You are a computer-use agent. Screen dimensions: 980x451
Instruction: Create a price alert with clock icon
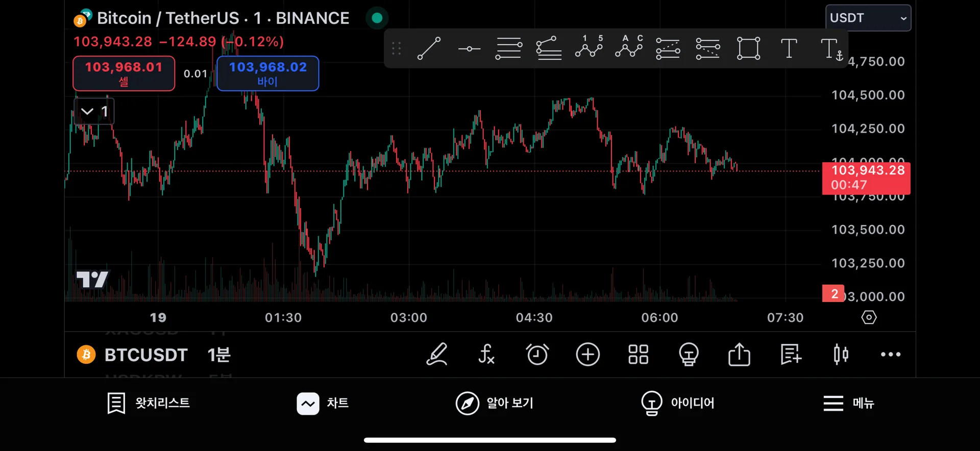click(537, 354)
